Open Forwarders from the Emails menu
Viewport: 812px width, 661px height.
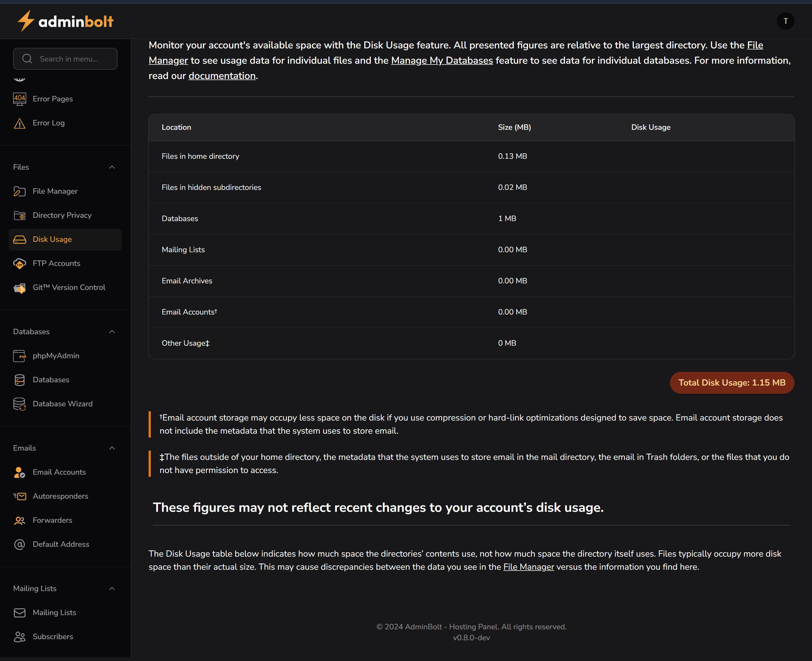click(52, 520)
